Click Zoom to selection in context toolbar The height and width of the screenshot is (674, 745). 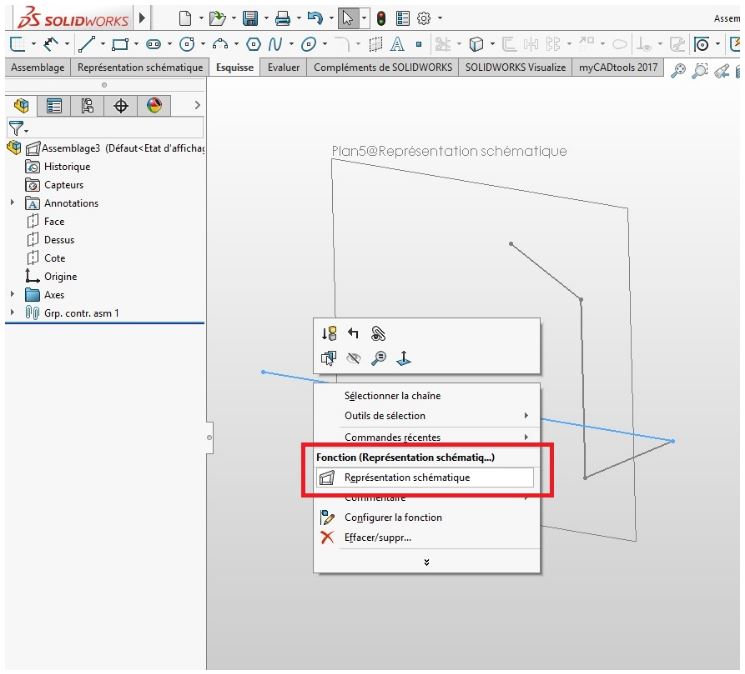click(x=379, y=358)
